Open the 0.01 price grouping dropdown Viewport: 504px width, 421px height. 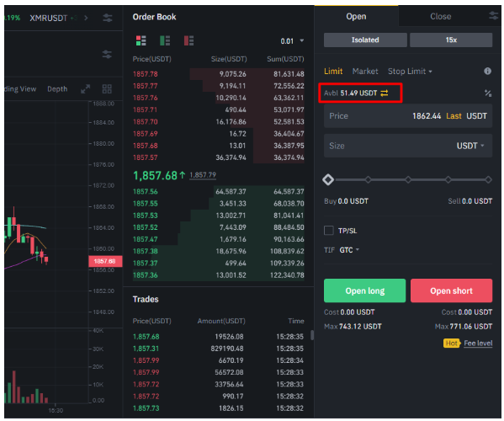[x=292, y=41]
